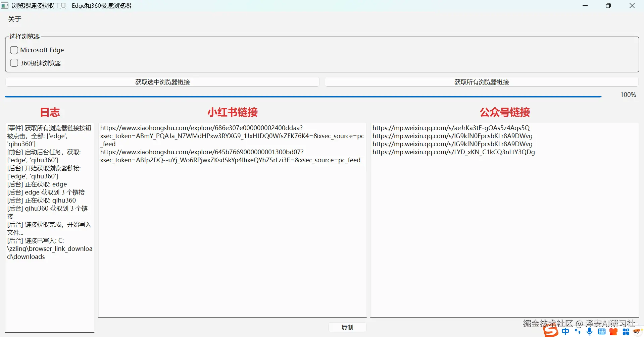Click the log line starting '[事件] 获取所有浏览器链接按钮'
Image resolution: width=644 pixels, height=337 pixels.
tap(49, 136)
